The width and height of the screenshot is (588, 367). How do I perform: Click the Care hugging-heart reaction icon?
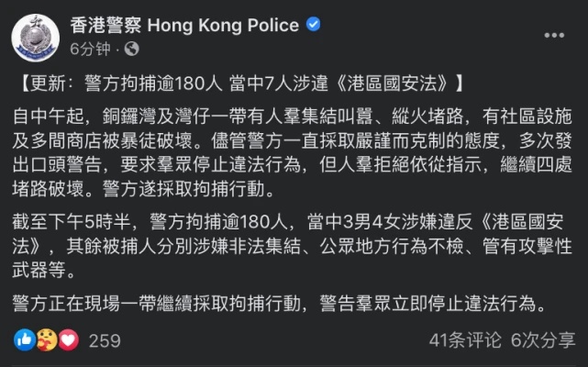[47, 340]
